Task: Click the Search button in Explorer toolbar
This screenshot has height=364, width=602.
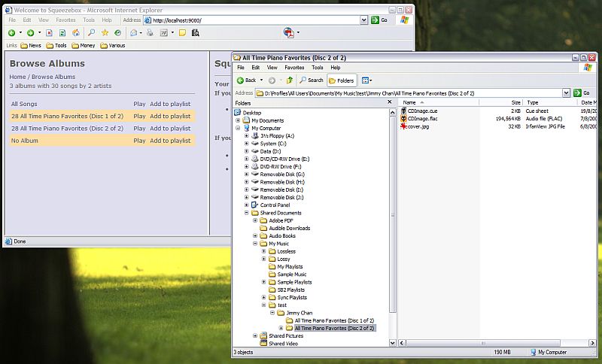Action: tap(311, 80)
